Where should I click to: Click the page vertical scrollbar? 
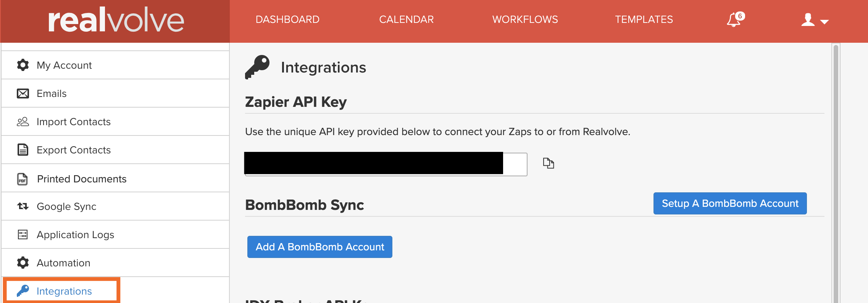click(836, 172)
